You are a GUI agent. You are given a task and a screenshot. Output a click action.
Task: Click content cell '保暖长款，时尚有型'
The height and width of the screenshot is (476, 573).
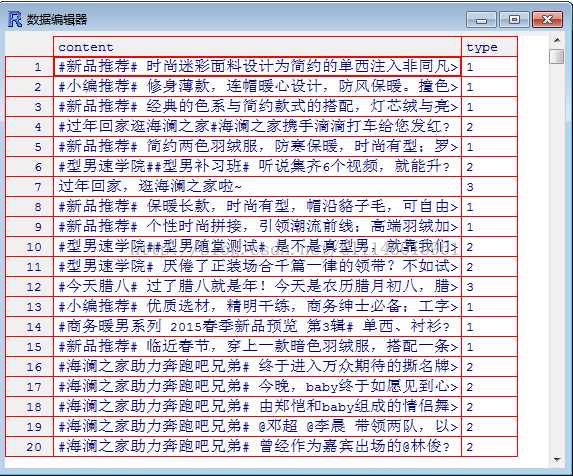(257, 207)
